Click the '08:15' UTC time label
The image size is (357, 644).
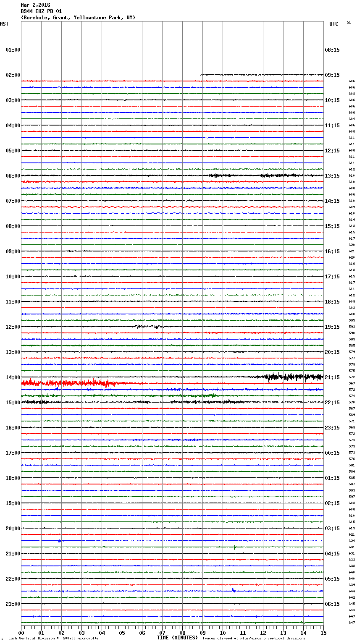coord(332,50)
